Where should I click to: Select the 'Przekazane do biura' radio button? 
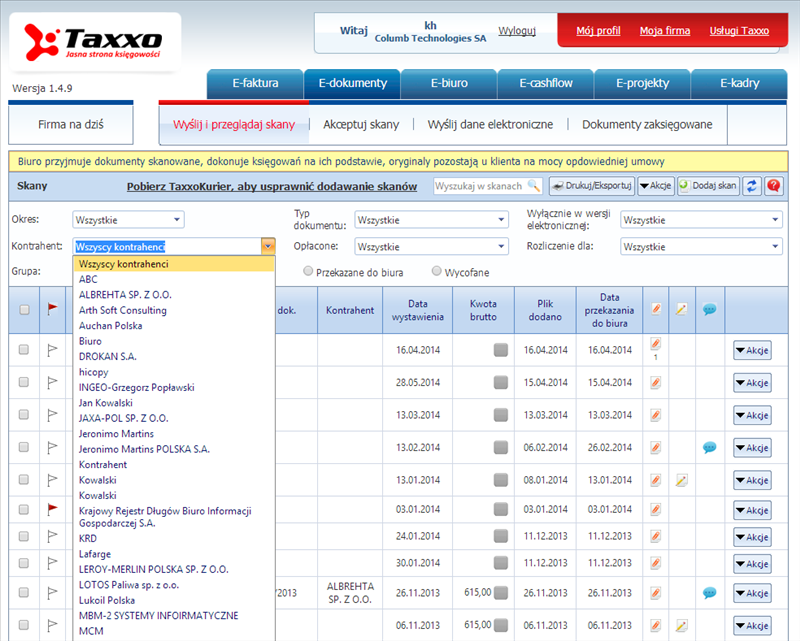tap(308, 271)
